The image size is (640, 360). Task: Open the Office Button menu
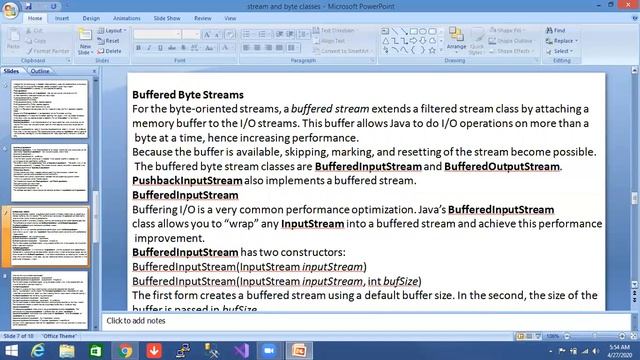coord(10,10)
